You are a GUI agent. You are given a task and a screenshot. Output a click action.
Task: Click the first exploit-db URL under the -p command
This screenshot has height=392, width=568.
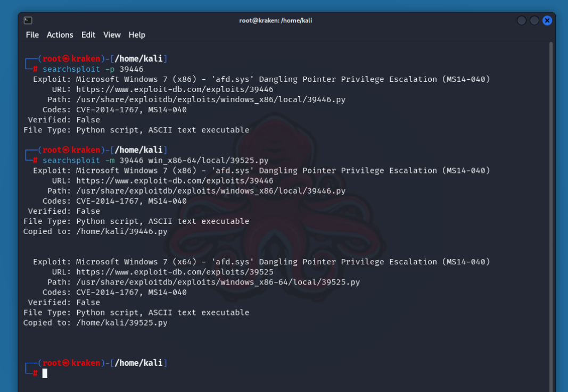(x=175, y=89)
